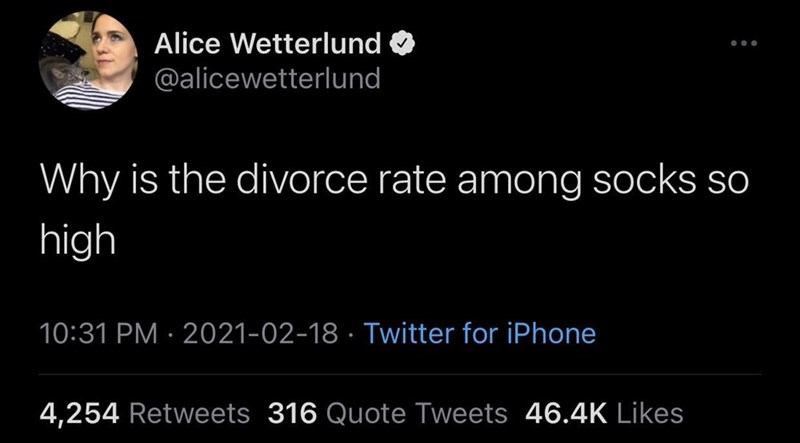Open the Twitter for iPhone source link
The height and width of the screenshot is (443, 800).
tap(480, 333)
